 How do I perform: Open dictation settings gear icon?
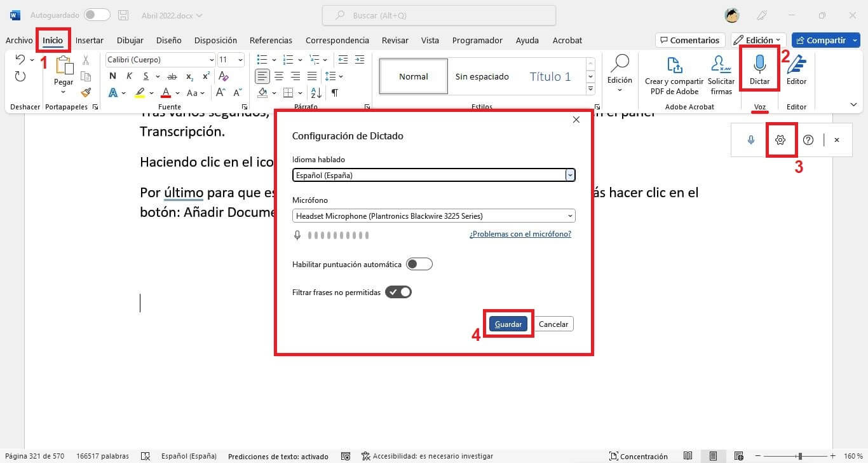point(780,140)
